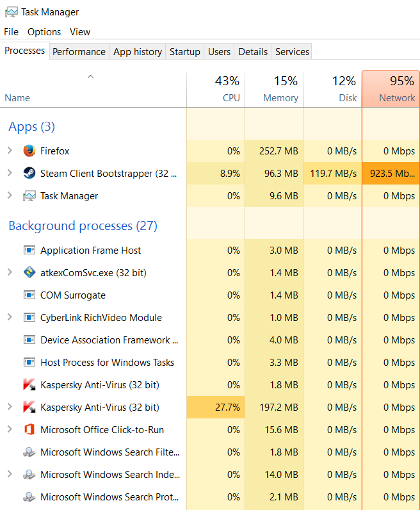Select the Host Process for Windows Tasks row
Screen dimensions: 420x510
[x=107, y=363]
